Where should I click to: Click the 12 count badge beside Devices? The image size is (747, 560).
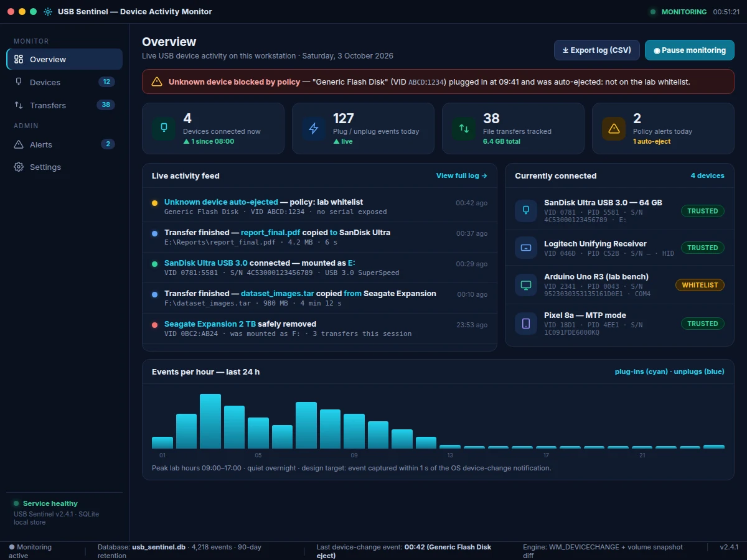(106, 82)
